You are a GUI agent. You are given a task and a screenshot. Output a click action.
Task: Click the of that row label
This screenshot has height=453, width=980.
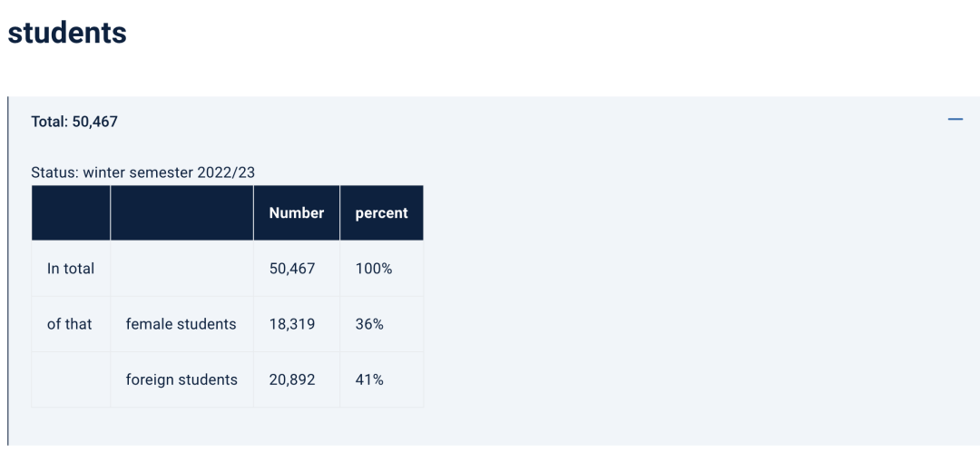(71, 324)
